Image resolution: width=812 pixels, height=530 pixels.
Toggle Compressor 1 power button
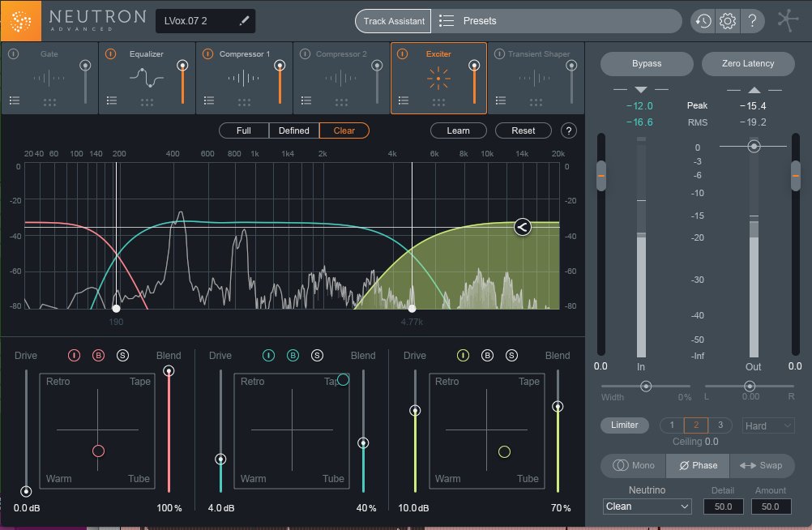point(207,53)
